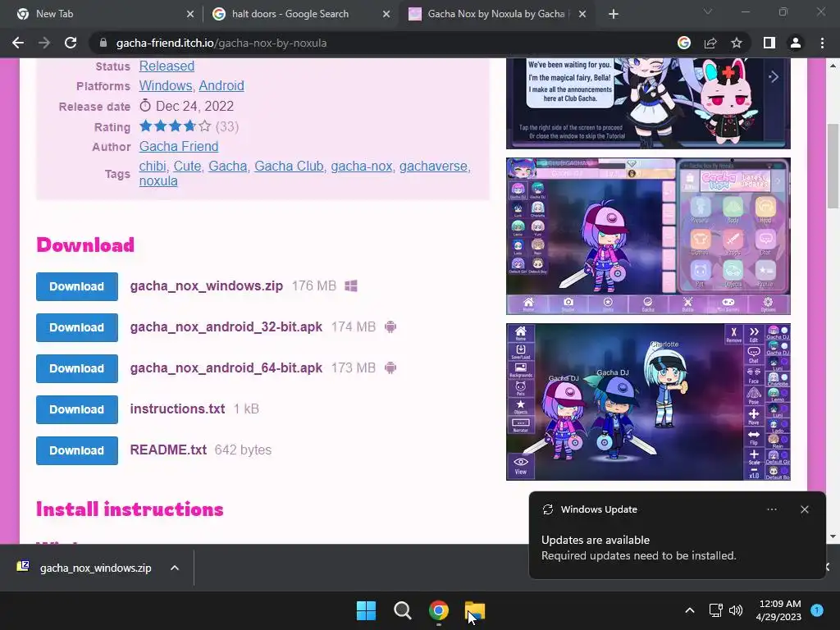Image resolution: width=840 pixels, height=630 pixels.
Task: Click the scrollbar up arrow
Action: pyautogui.click(x=833, y=66)
